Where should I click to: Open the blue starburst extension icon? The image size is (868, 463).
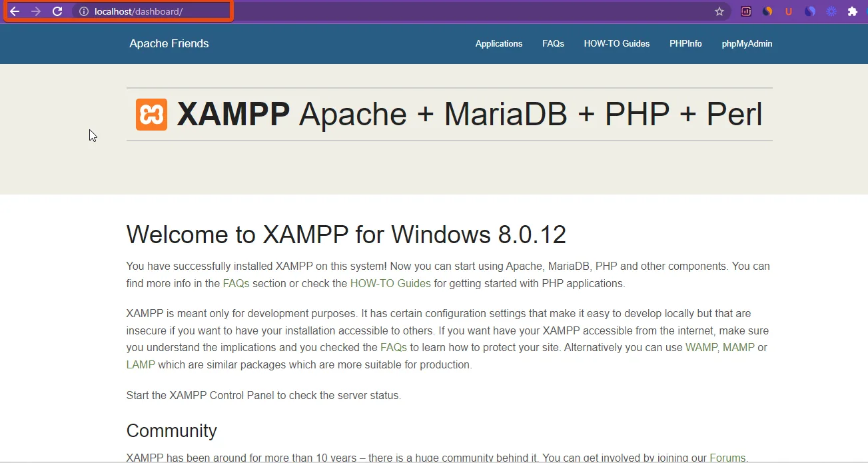pyautogui.click(x=831, y=11)
